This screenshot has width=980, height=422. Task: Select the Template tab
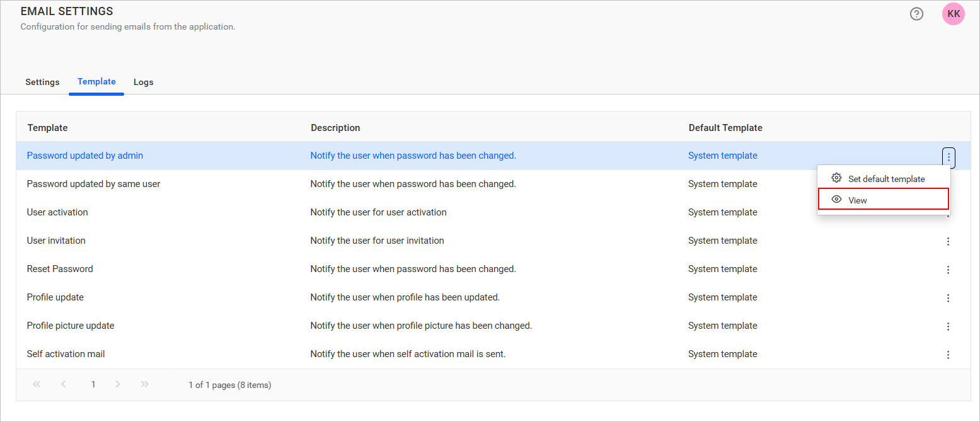(x=96, y=82)
